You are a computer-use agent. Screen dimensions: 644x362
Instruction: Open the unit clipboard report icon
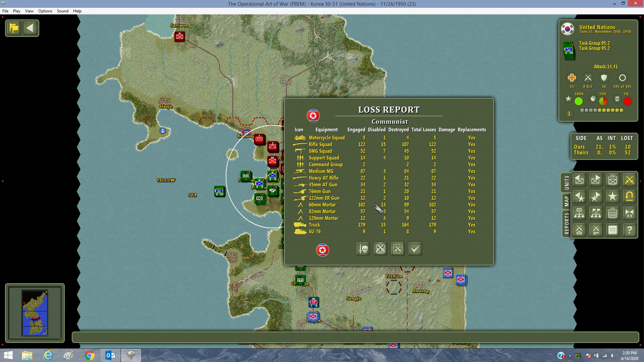click(x=613, y=180)
